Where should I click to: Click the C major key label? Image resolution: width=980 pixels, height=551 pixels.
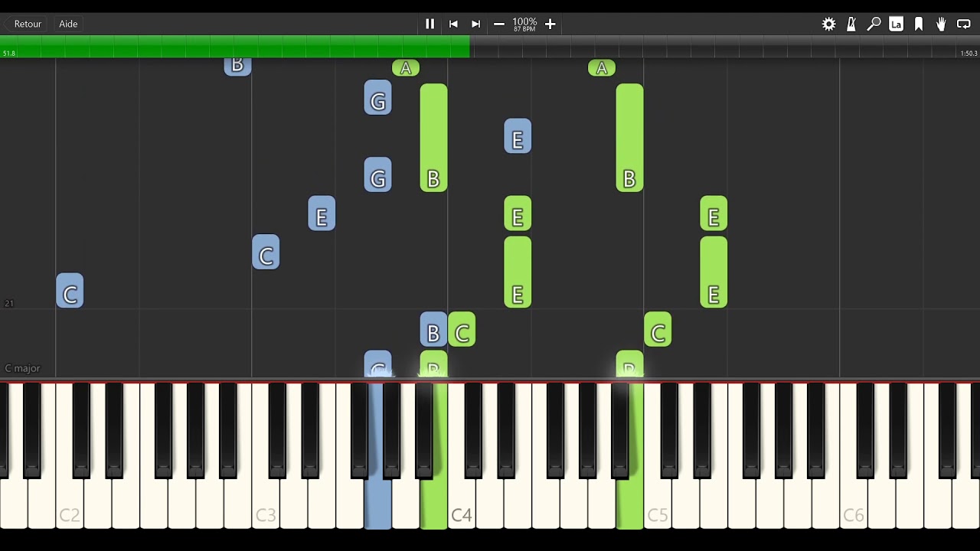point(22,368)
